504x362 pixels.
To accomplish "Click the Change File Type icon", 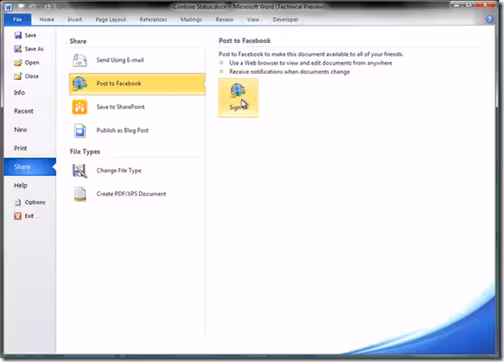I will (x=80, y=171).
